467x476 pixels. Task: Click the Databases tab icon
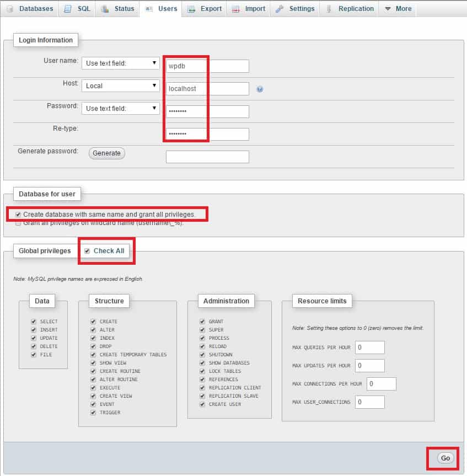(10, 9)
